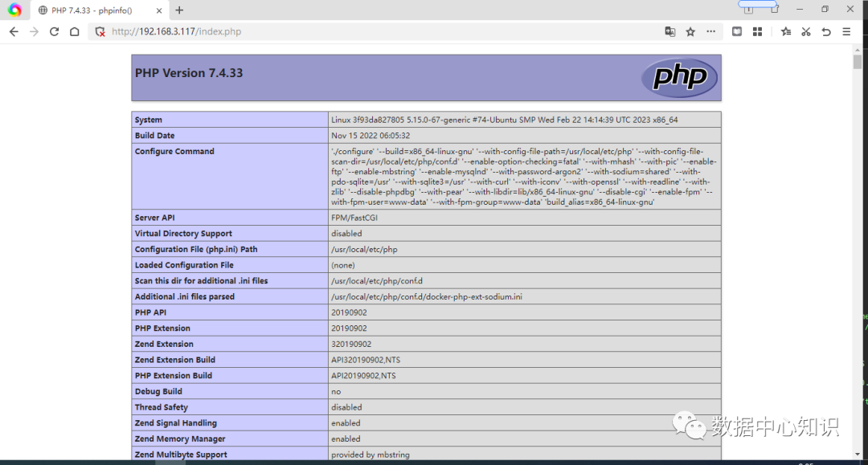The width and height of the screenshot is (868, 465).
Task: Click the Zend Multibyte Support label
Action: click(181, 455)
